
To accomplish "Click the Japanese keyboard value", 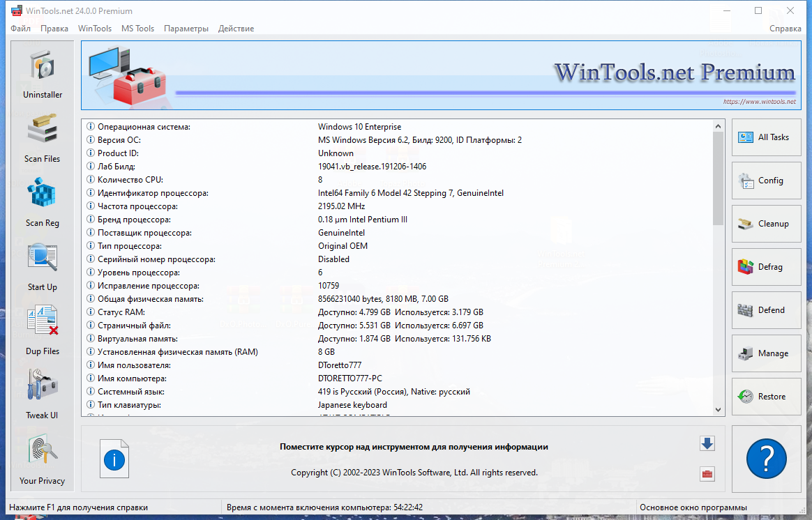I will (353, 404).
